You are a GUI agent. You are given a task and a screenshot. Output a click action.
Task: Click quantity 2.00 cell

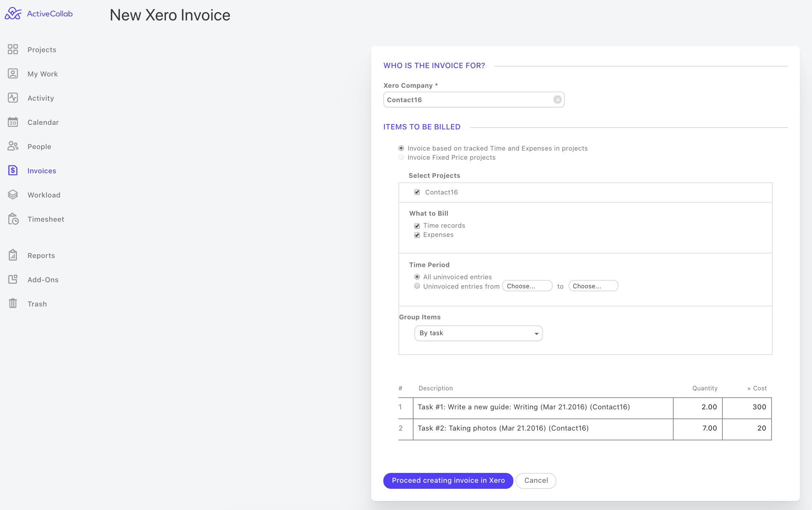(698, 407)
